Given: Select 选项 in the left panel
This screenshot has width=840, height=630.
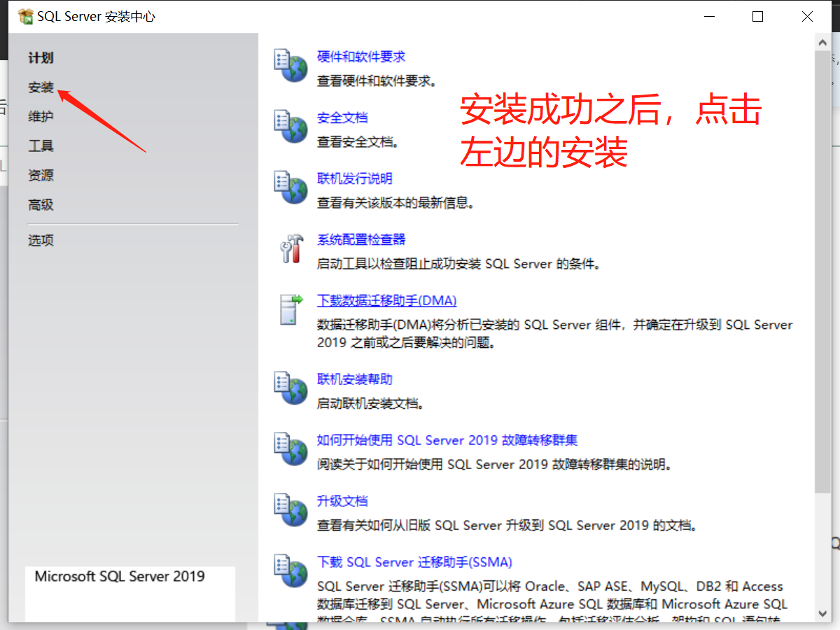Looking at the screenshot, I should [x=41, y=241].
